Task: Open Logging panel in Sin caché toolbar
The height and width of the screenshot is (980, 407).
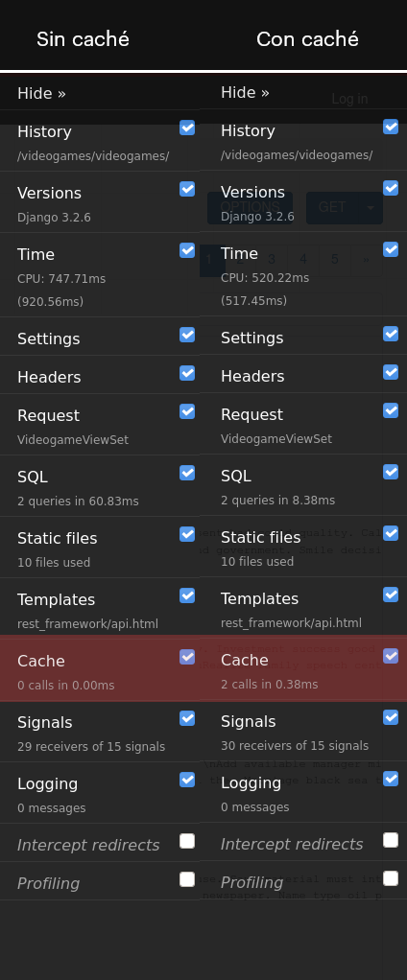Action: [x=47, y=783]
